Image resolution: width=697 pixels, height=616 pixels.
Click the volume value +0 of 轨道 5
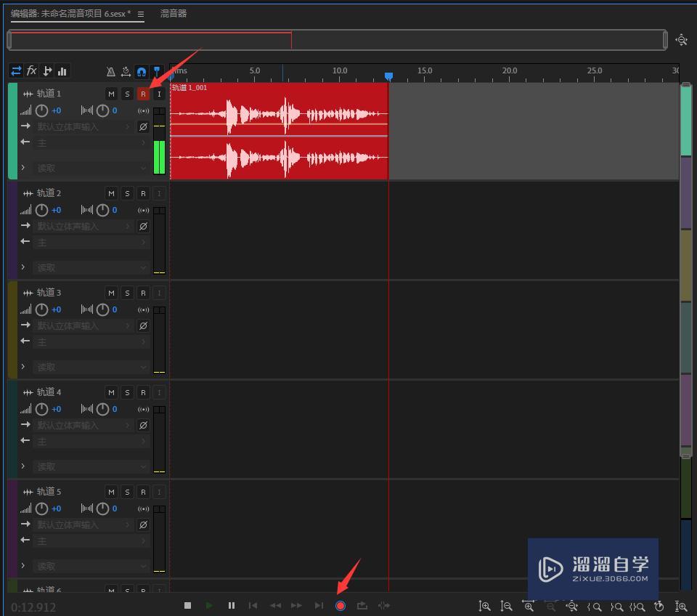click(56, 508)
